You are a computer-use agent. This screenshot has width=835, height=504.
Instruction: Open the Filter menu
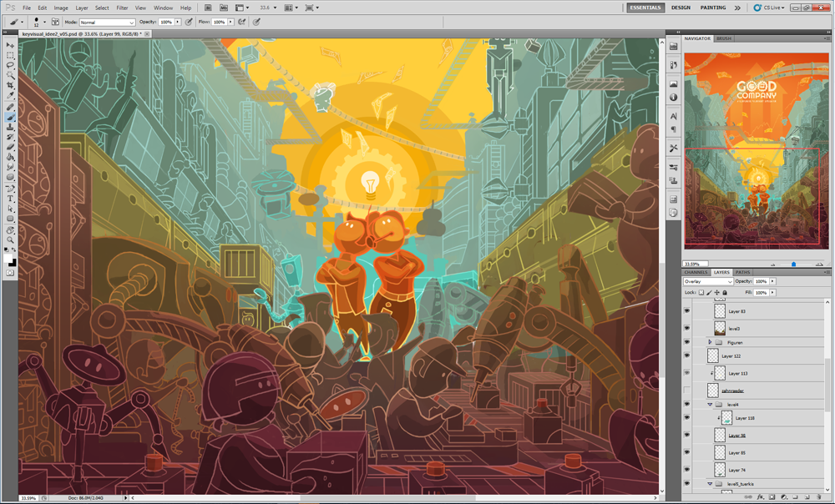click(x=122, y=8)
